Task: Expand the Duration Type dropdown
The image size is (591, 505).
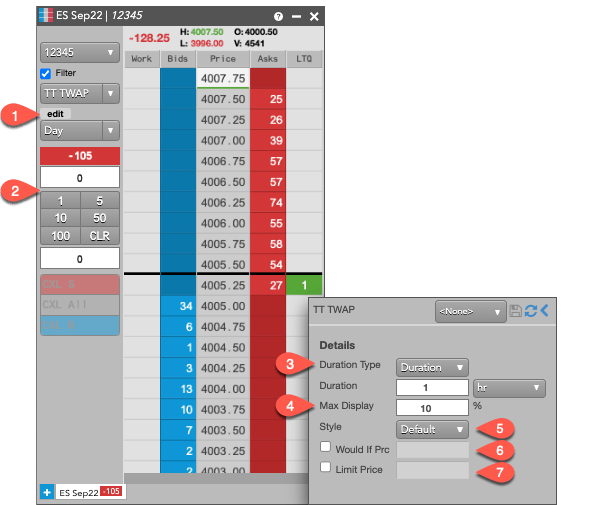Action: pos(432,367)
